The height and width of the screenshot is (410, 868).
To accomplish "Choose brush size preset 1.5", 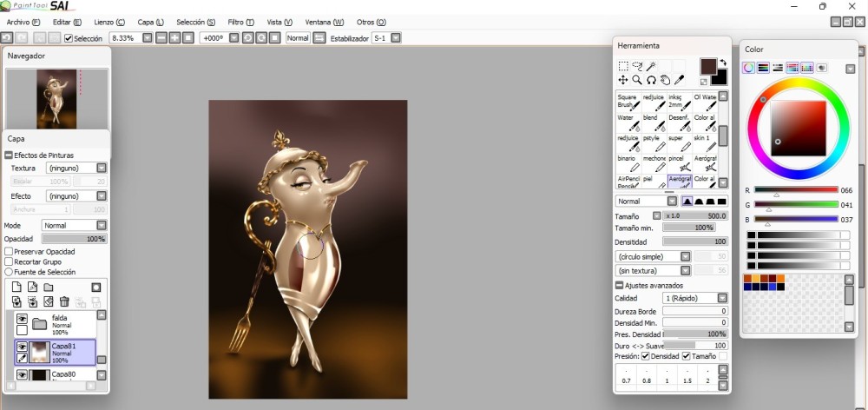I will point(687,377).
